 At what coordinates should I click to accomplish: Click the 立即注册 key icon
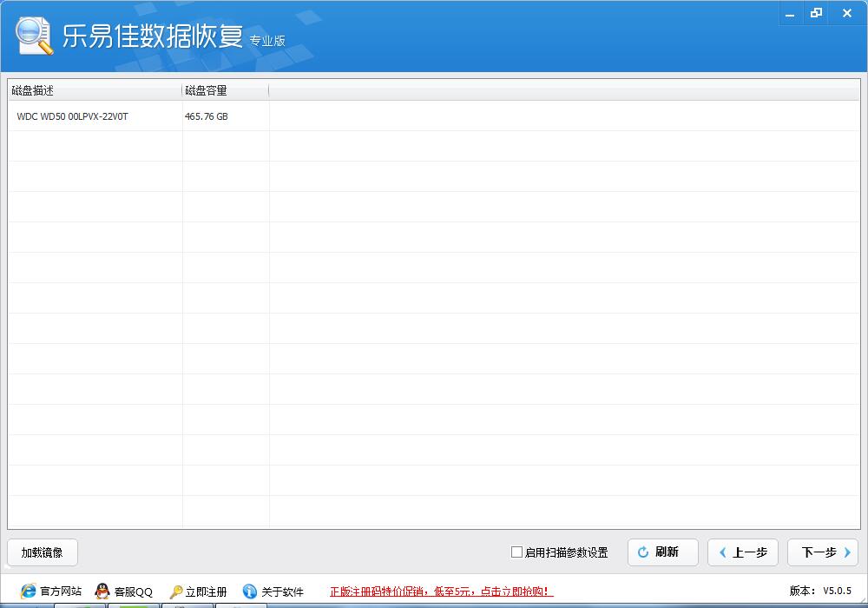point(176,591)
